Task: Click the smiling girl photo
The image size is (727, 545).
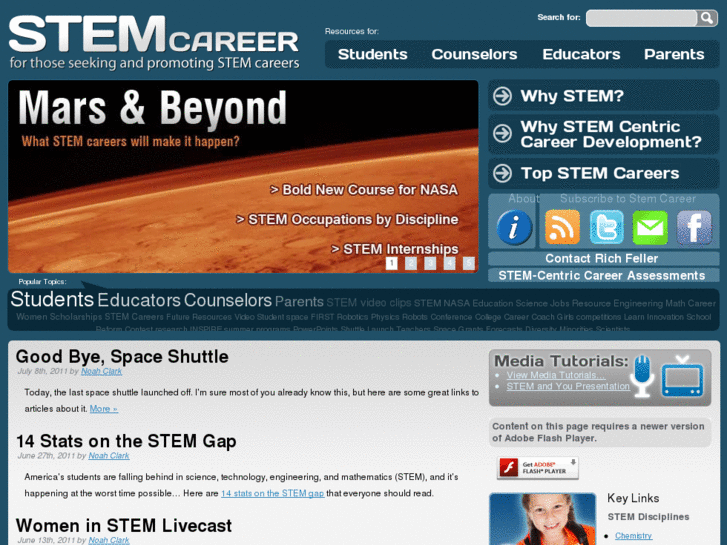Action: click(542, 519)
